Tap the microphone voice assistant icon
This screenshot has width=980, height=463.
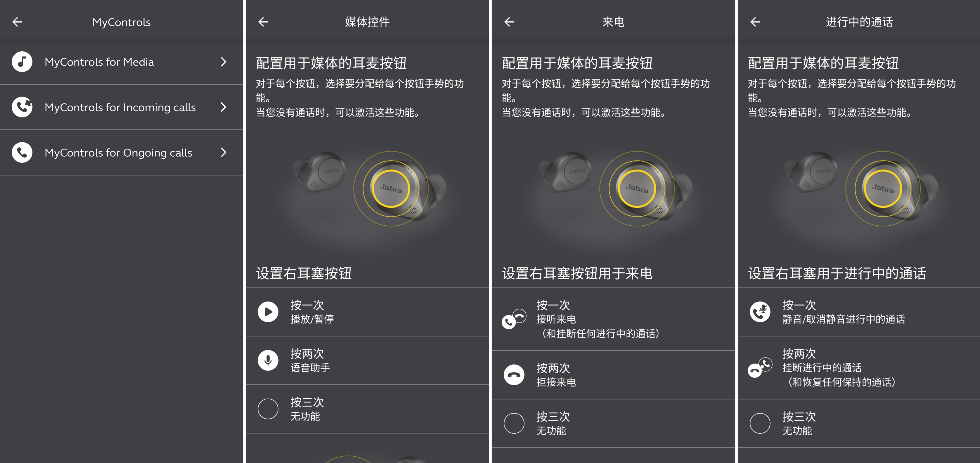pos(268,360)
